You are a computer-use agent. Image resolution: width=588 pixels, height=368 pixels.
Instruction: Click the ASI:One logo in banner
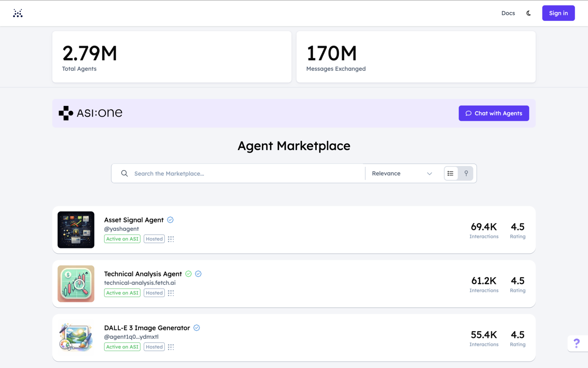[91, 113]
